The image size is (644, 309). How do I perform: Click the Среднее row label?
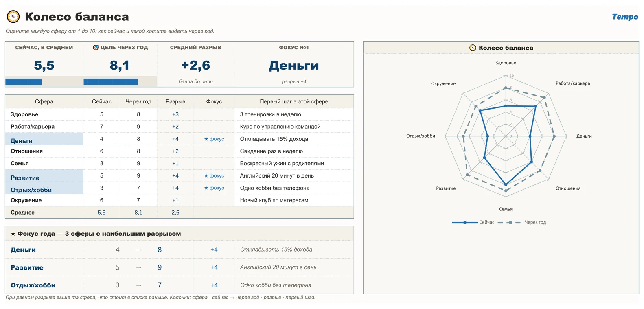point(22,213)
